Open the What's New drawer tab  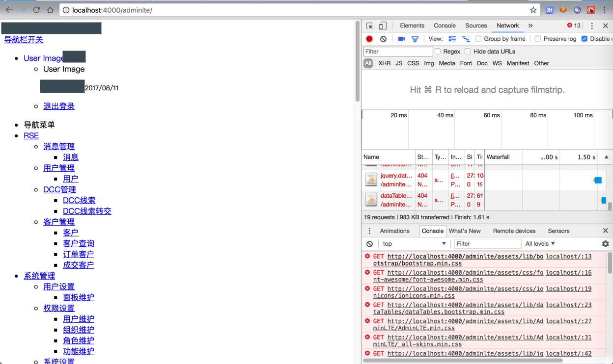pyautogui.click(x=465, y=231)
